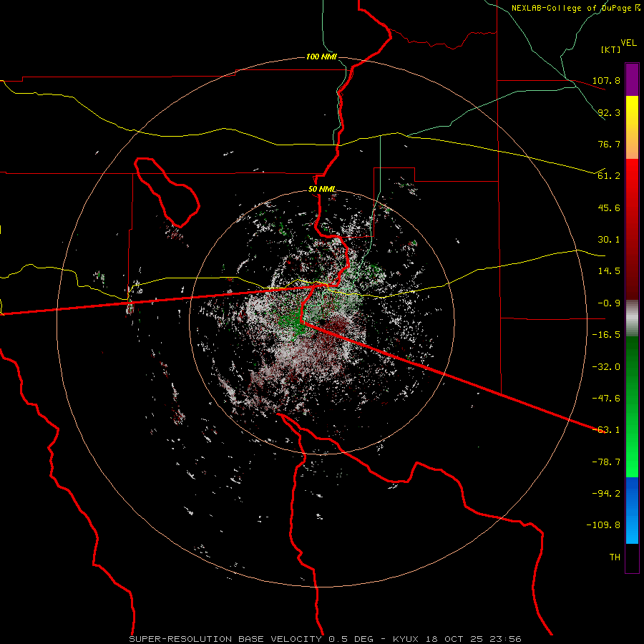
Task: Click the -94.2 velocity scale value
Action: 606,493
